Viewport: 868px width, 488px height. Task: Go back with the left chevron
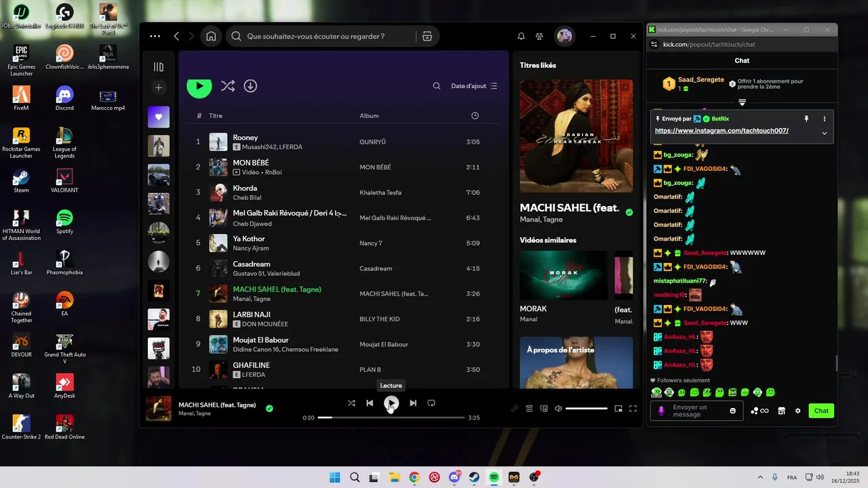[x=176, y=36]
